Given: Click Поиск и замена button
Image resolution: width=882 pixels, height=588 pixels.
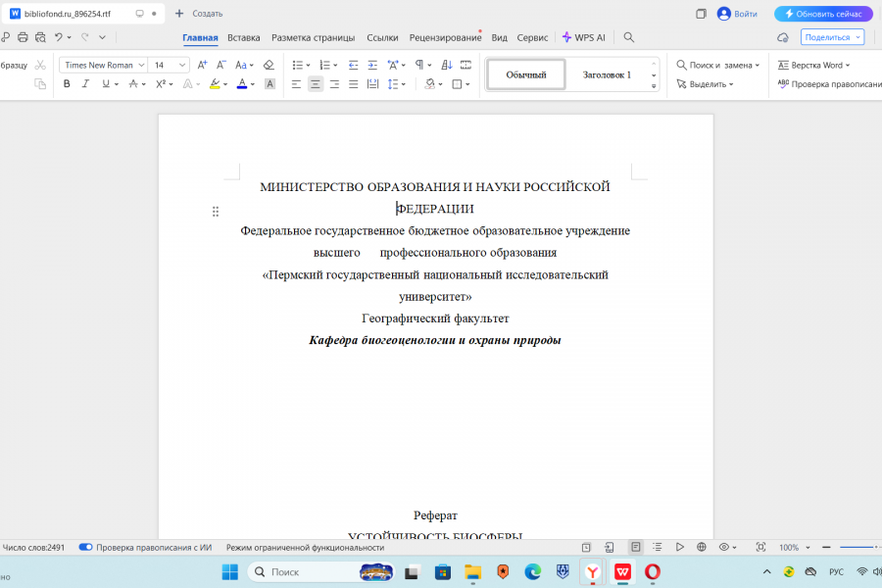Looking at the screenshot, I should (717, 66).
